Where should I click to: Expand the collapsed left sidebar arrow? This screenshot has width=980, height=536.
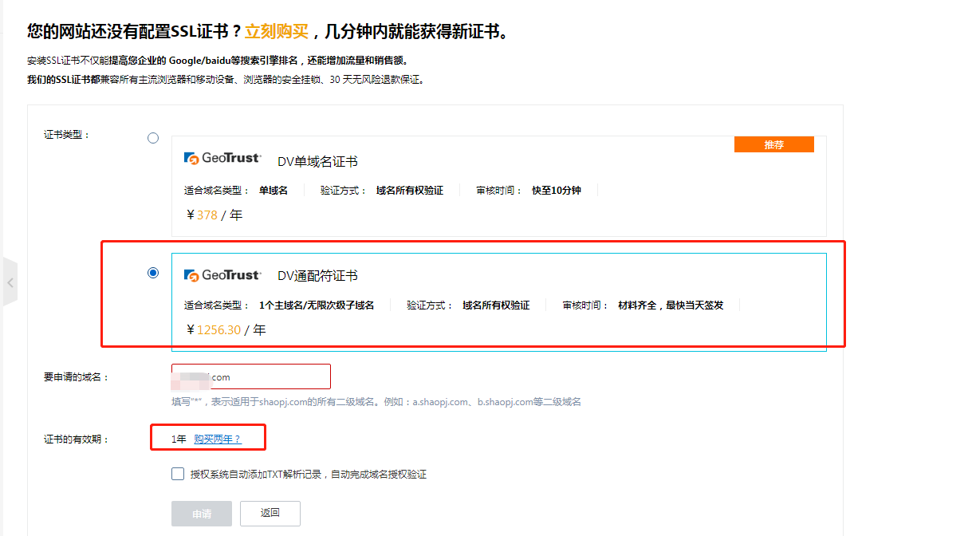tap(10, 282)
